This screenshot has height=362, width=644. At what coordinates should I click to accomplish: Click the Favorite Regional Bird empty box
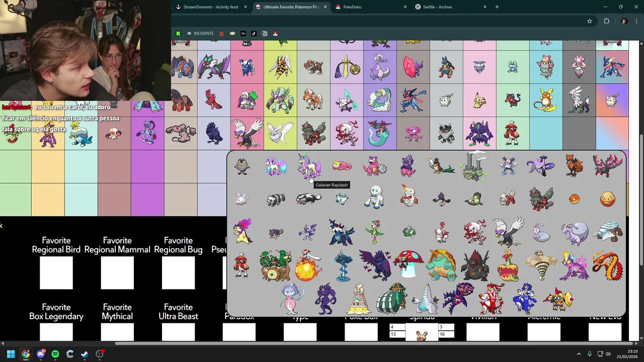[x=56, y=273]
